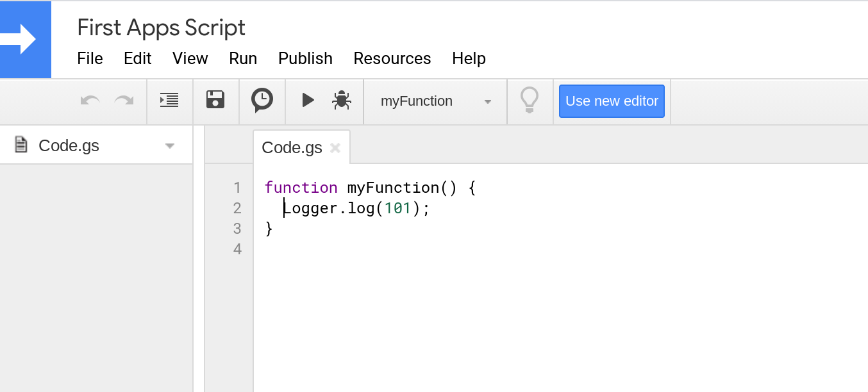Click the number 101 in the code
Screen dimensions: 868x392
tap(397, 208)
